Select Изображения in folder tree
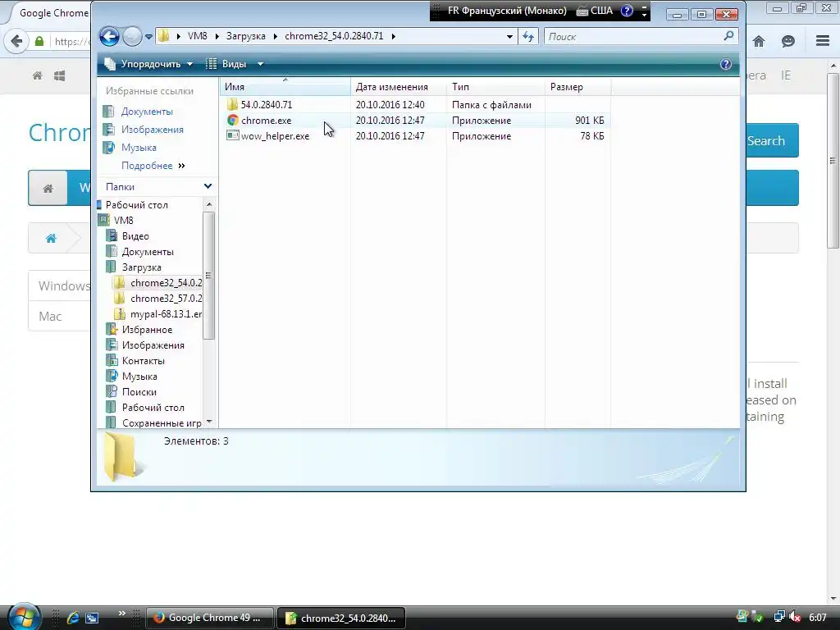840x630 pixels. coord(153,345)
